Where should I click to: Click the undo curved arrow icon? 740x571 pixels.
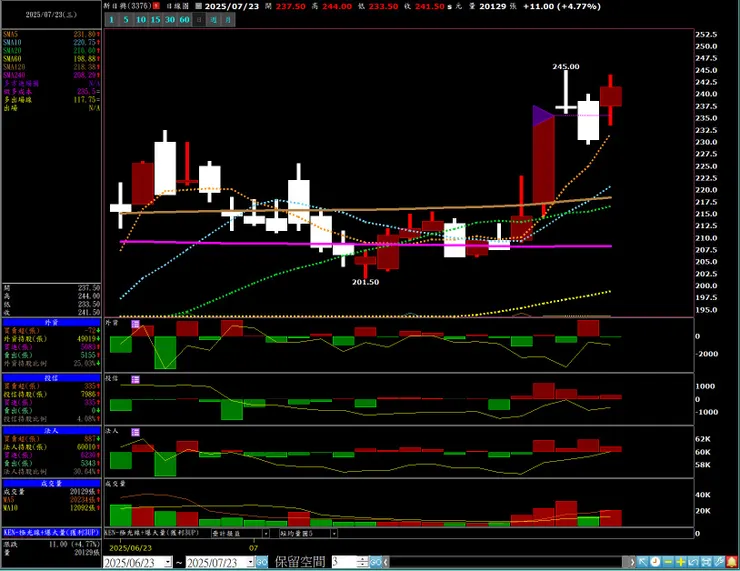click(x=693, y=562)
